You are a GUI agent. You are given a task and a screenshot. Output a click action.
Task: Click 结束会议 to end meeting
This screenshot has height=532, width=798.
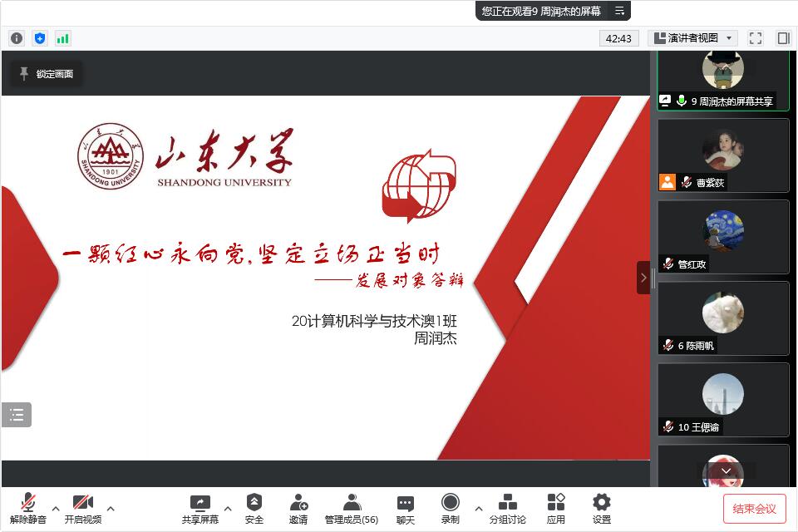coord(754,509)
